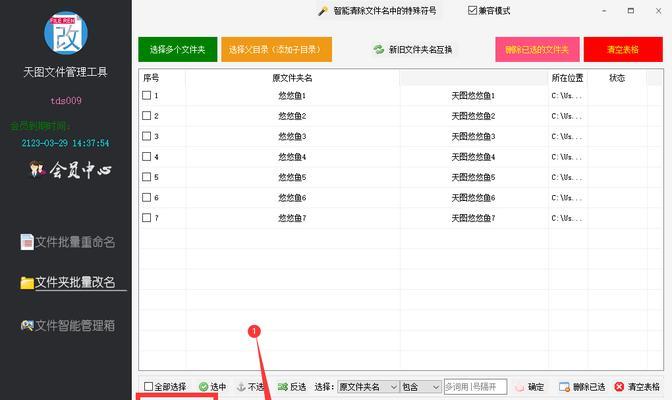Click the green 选择多个文件夹 button
672x400 pixels.
tap(177, 49)
